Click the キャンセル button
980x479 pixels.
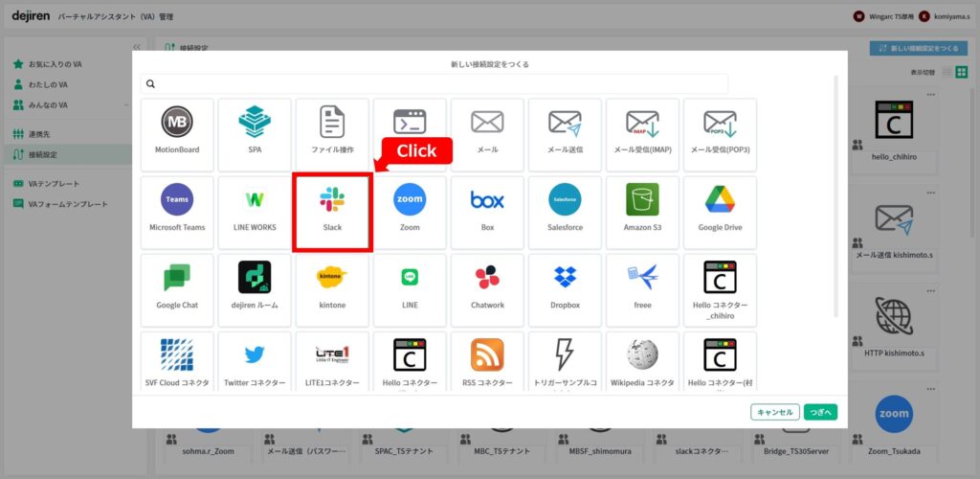[775, 412]
